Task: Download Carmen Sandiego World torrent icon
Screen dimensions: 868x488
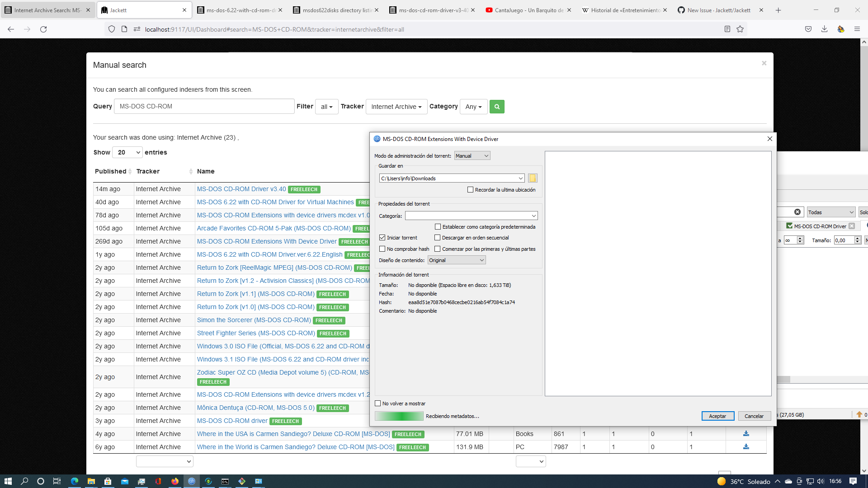Action: pyautogui.click(x=746, y=447)
